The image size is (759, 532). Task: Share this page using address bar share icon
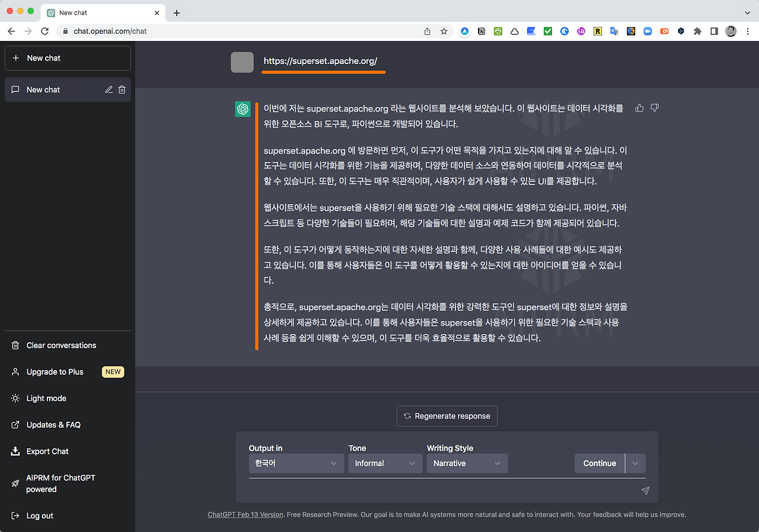click(427, 31)
